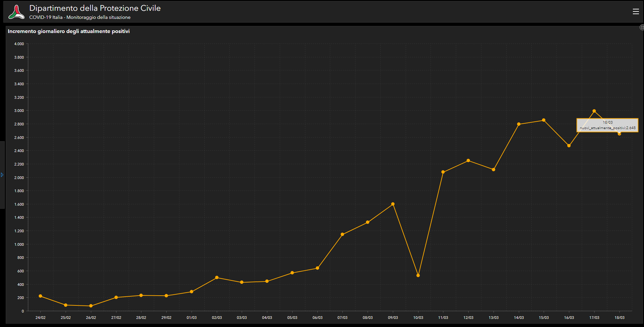Select the 13/03 data point on the line
The image size is (644, 327).
click(494, 170)
